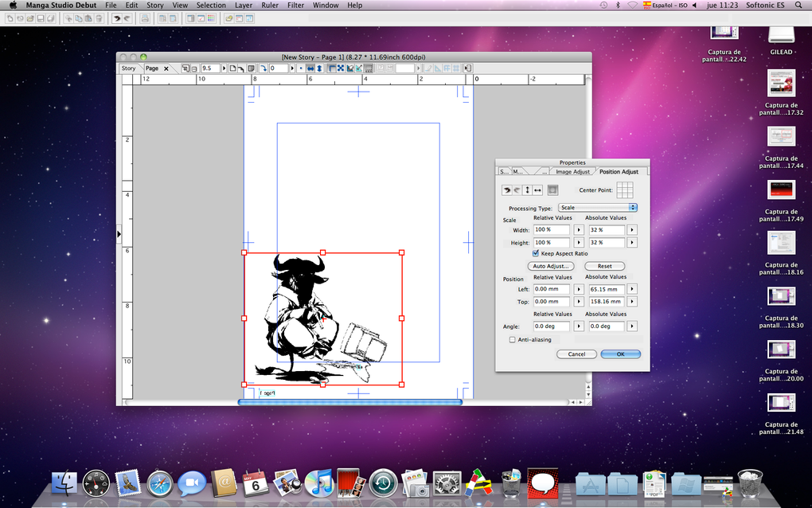Click the flip horizontal arrow in Properties panel
The image size is (812, 508).
click(537, 190)
